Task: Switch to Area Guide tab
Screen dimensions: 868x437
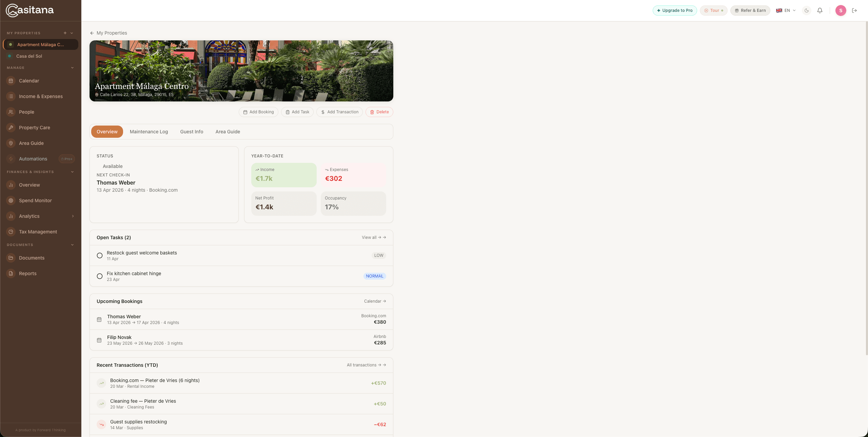Action: 228,132
